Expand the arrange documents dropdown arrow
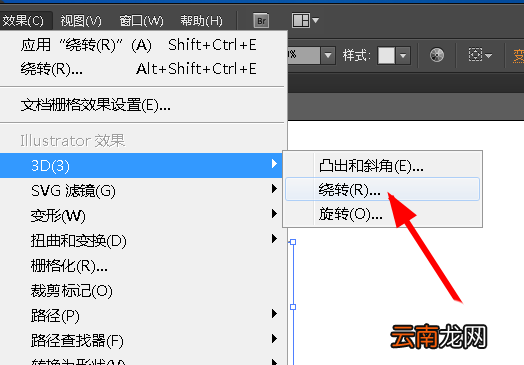The height and width of the screenshot is (365, 524). pyautogui.click(x=315, y=20)
